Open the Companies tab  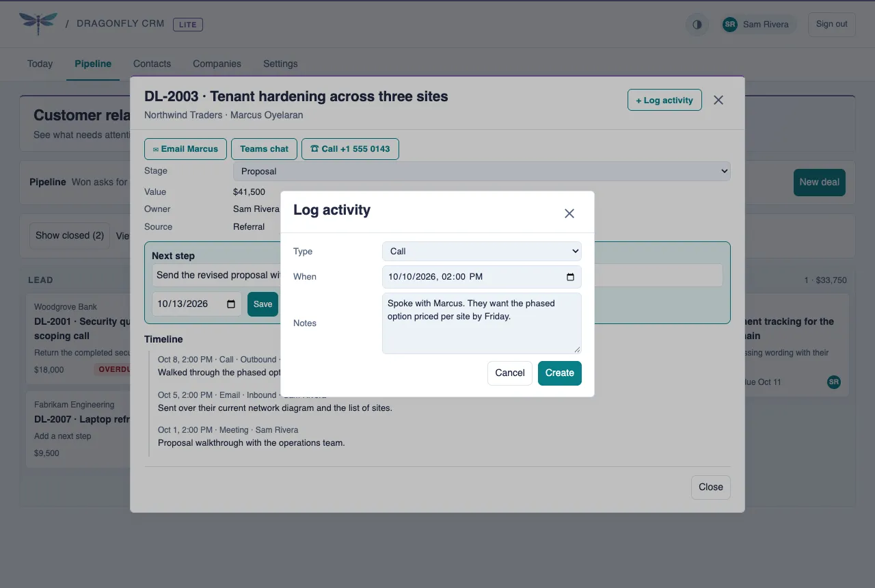click(217, 64)
